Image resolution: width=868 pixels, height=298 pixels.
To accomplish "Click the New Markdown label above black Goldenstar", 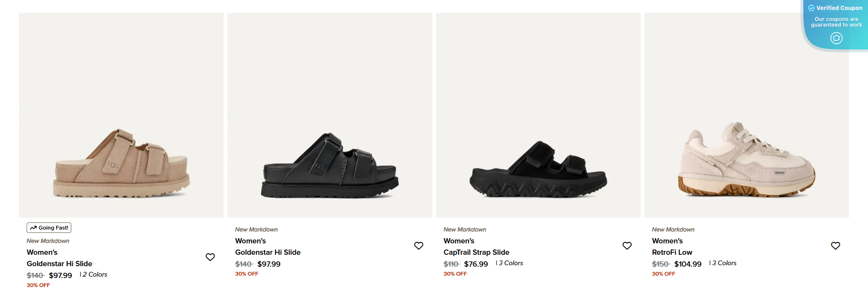I will coord(257,229).
